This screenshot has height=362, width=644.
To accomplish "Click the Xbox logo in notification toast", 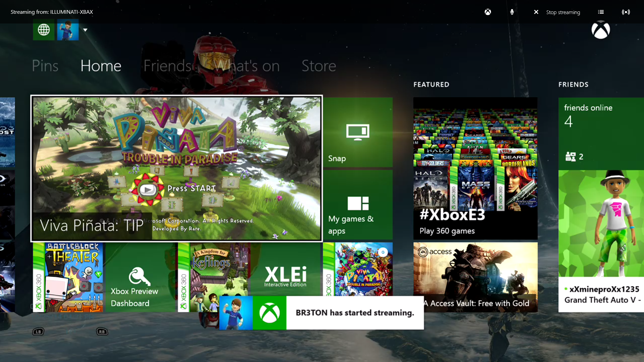I will (269, 313).
